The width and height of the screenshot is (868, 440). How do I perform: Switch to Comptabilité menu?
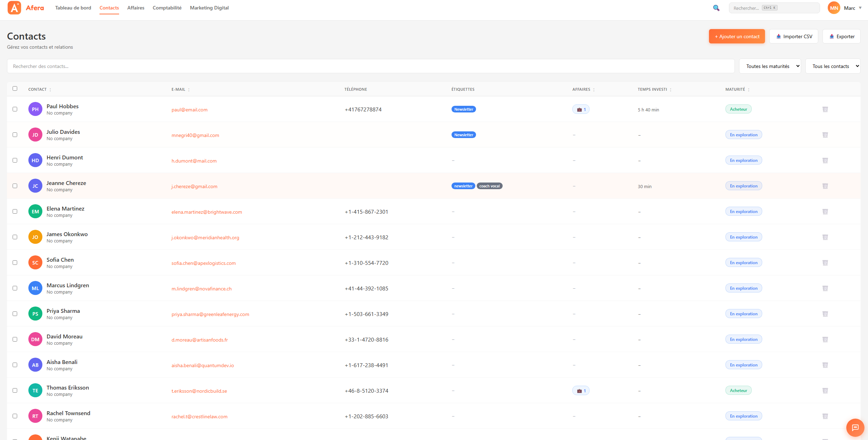[x=167, y=8]
